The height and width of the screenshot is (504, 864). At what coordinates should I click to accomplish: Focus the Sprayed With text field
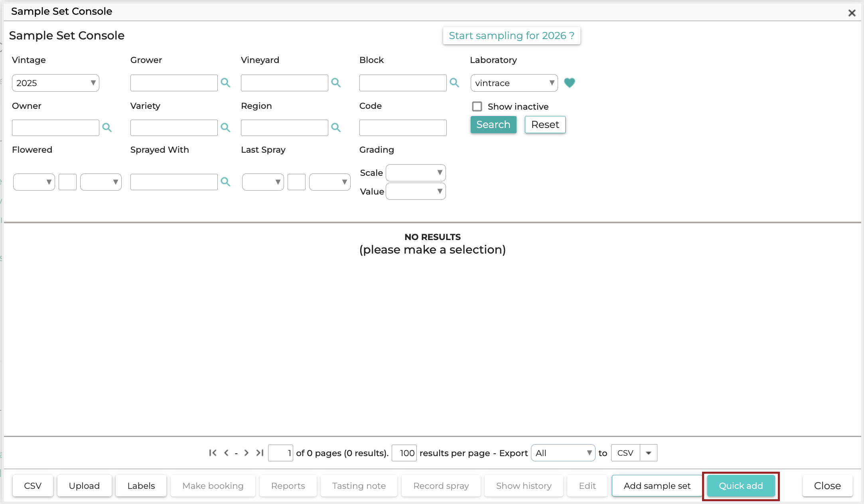(174, 182)
